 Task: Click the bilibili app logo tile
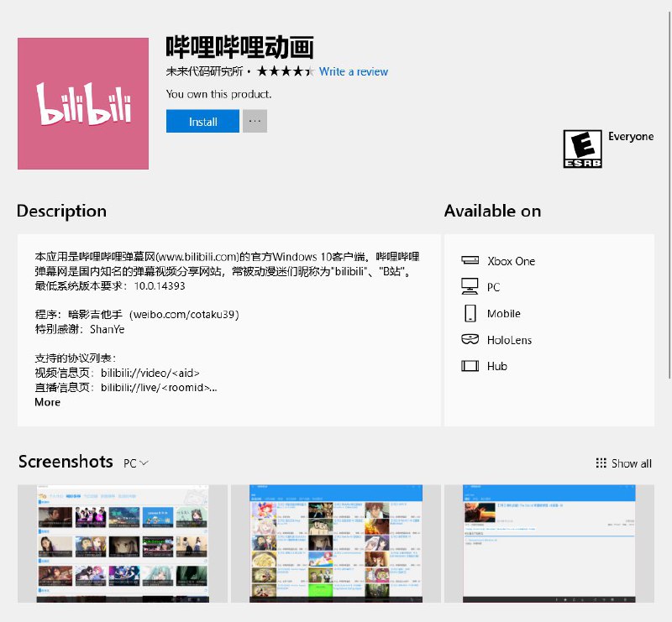click(83, 104)
